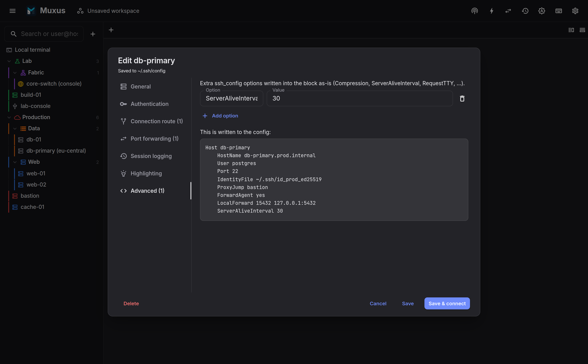Switch to Port forwarding (1) tab

pyautogui.click(x=154, y=139)
